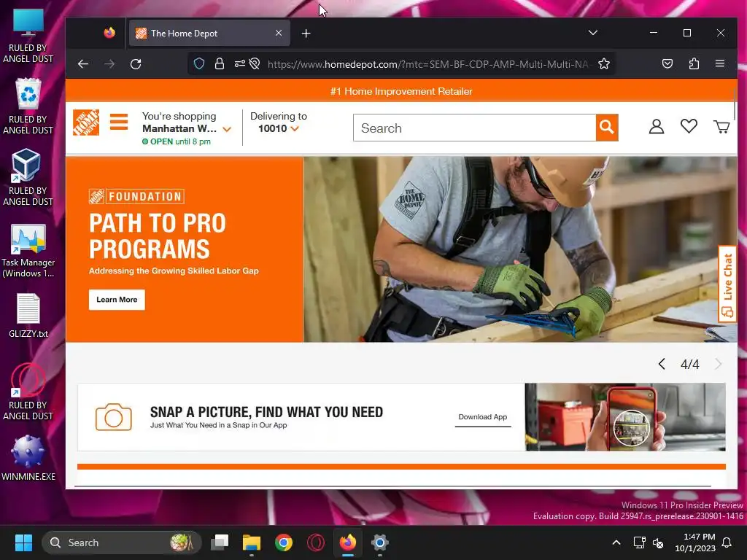Open the favorites heart icon
747x560 pixels.
[x=689, y=126]
